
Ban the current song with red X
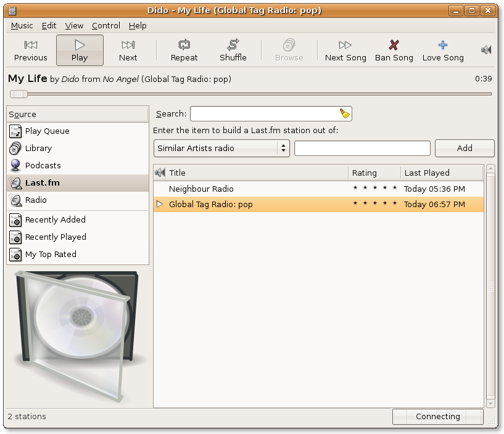[x=394, y=45]
